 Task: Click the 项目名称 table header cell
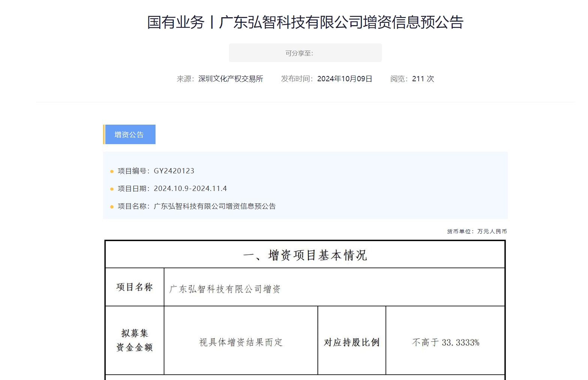point(135,287)
